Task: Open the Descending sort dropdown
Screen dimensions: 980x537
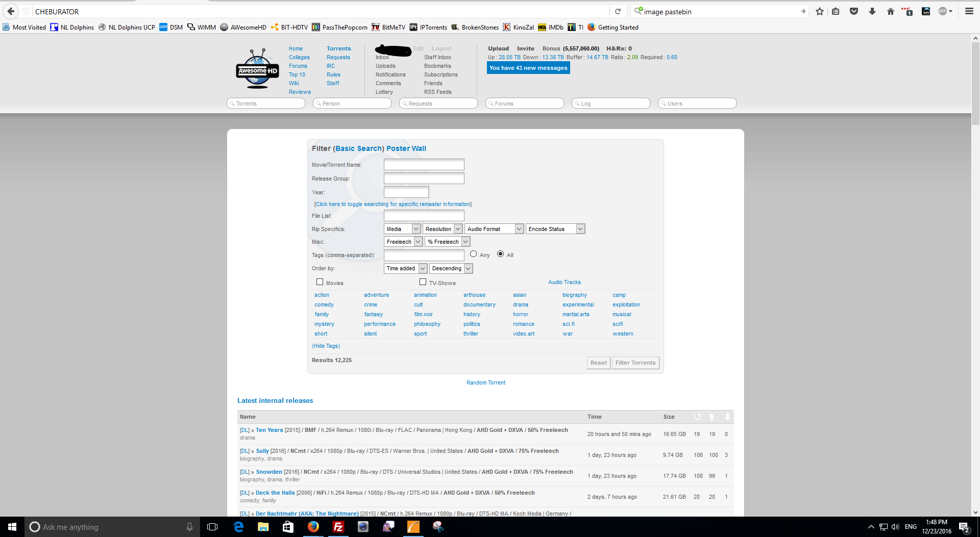Action: (x=451, y=268)
